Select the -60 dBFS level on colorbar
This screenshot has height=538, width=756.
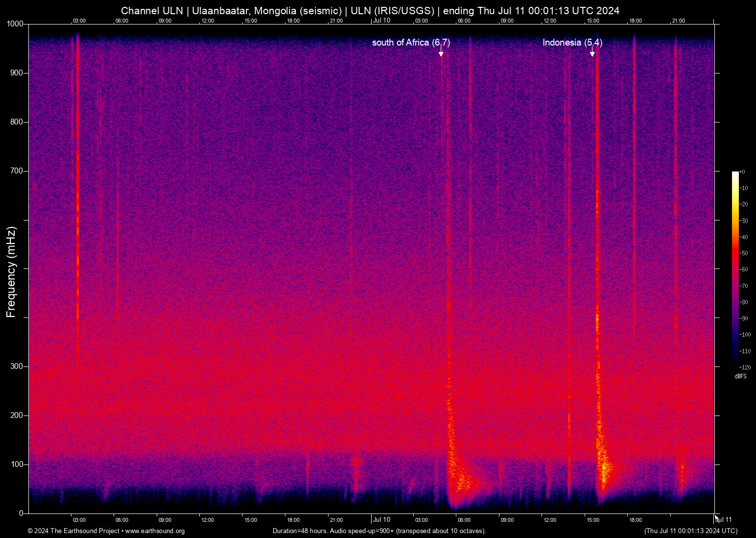[x=744, y=269]
